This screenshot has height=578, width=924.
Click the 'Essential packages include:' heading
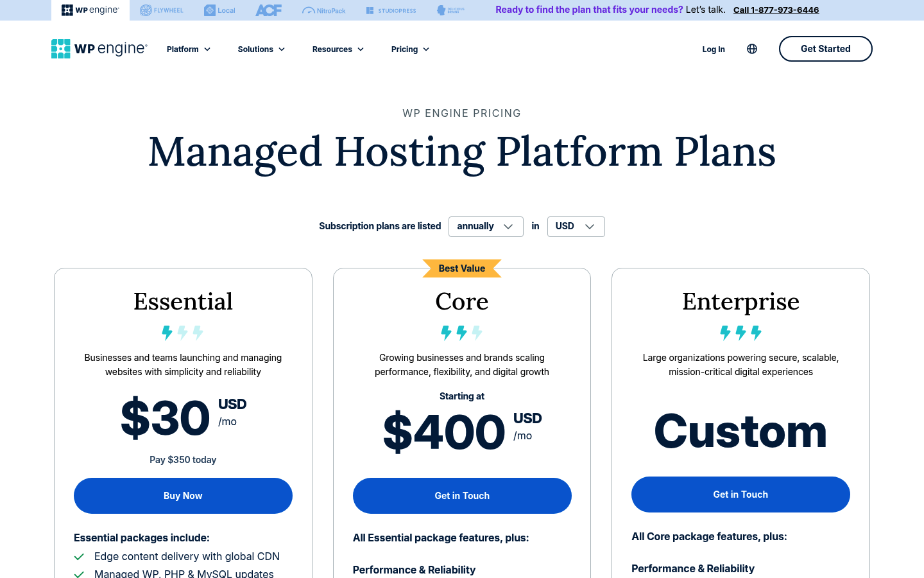[x=142, y=538]
